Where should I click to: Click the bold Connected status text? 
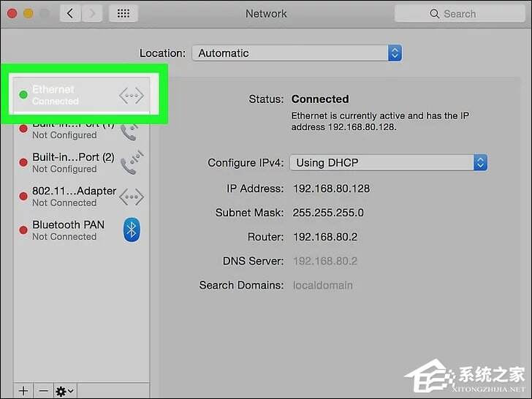tap(320, 99)
